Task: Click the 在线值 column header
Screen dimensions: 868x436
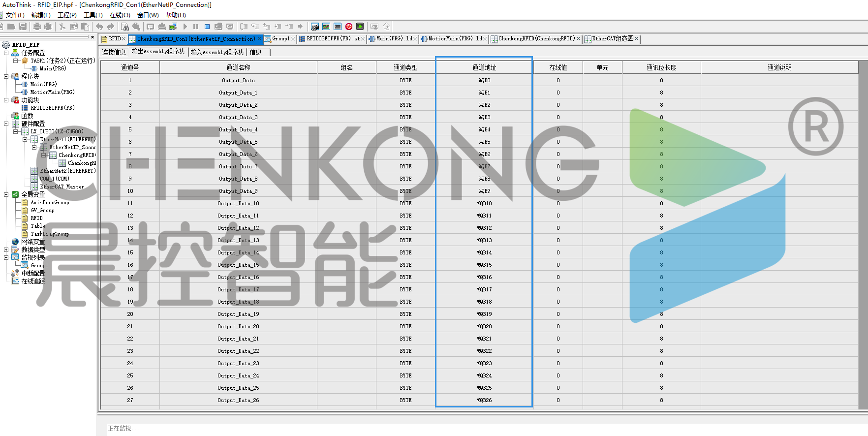Action: pos(558,67)
